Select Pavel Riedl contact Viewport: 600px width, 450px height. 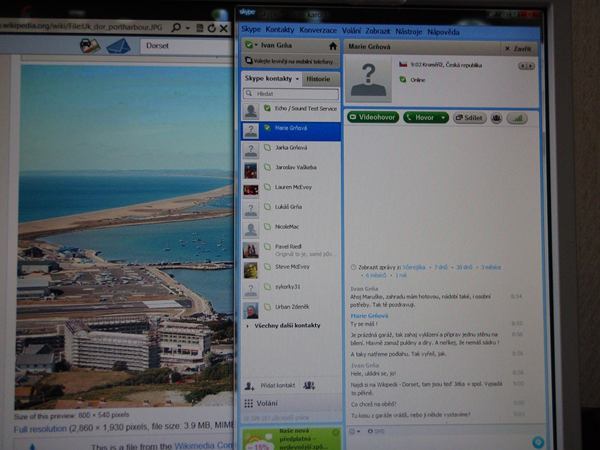click(291, 249)
